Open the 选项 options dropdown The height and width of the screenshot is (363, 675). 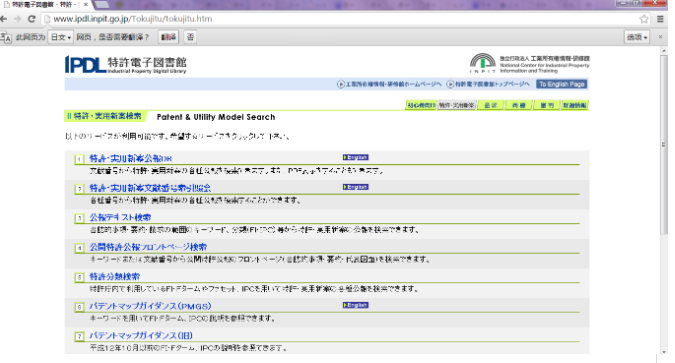coord(637,37)
